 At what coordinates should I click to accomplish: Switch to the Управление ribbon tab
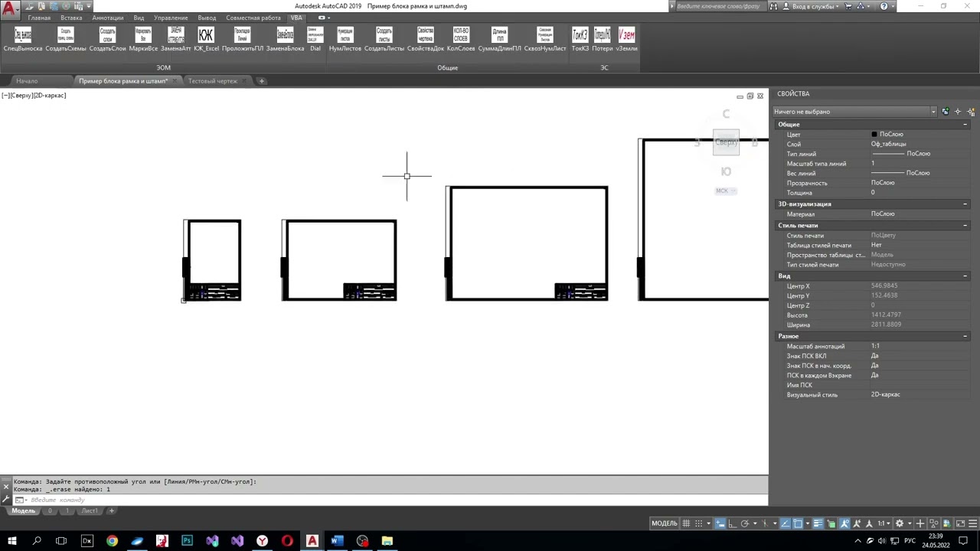171,18
